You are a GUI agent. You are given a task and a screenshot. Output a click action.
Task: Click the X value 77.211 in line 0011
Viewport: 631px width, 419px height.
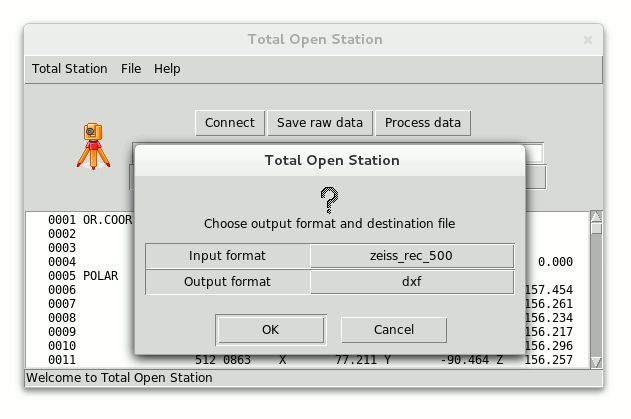point(356,360)
